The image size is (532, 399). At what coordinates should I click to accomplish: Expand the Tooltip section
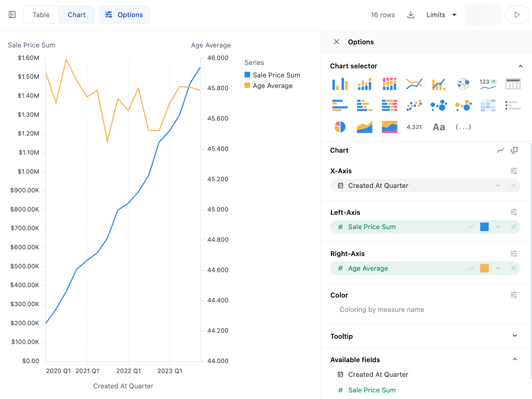tap(515, 336)
